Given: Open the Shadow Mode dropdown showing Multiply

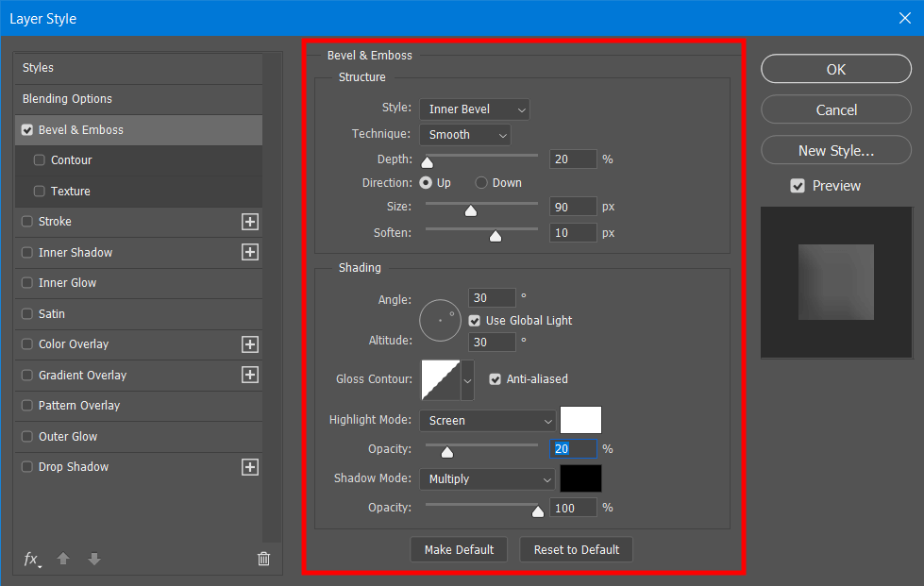Looking at the screenshot, I should (487, 479).
